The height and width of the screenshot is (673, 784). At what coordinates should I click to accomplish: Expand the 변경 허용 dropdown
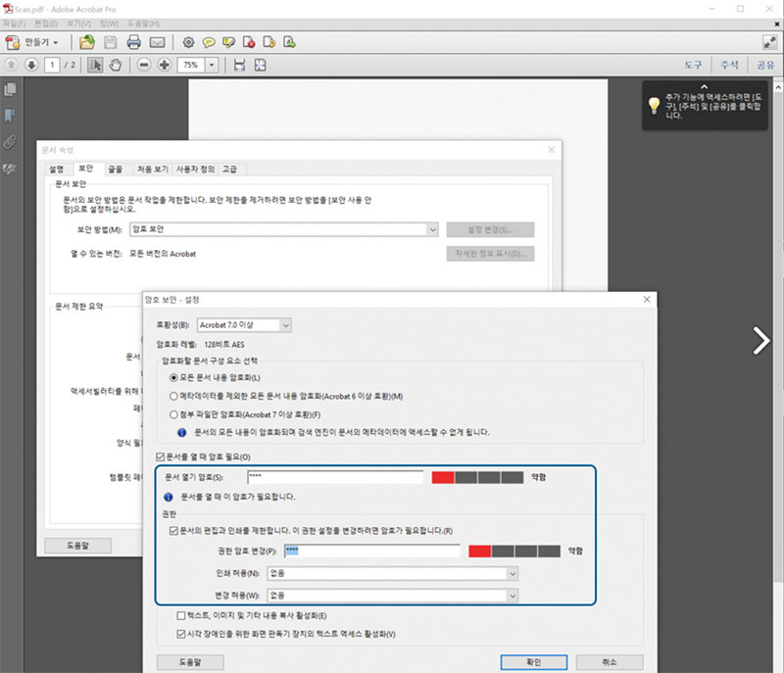coord(400,595)
